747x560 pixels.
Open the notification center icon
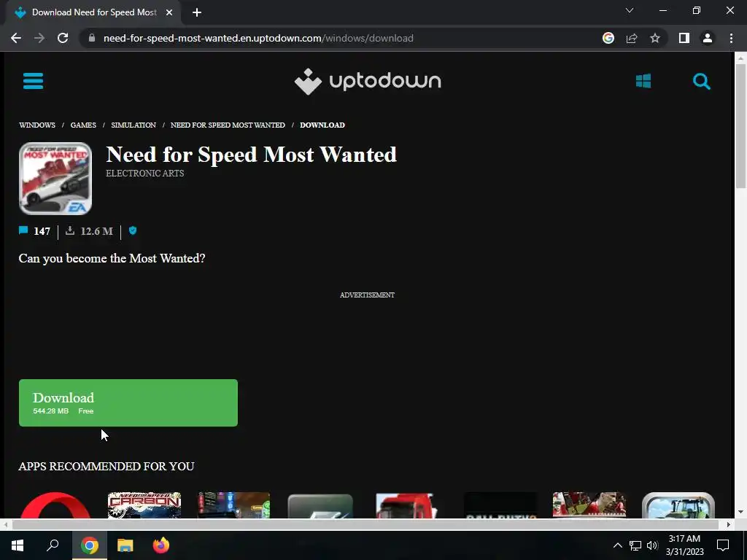tap(723, 545)
